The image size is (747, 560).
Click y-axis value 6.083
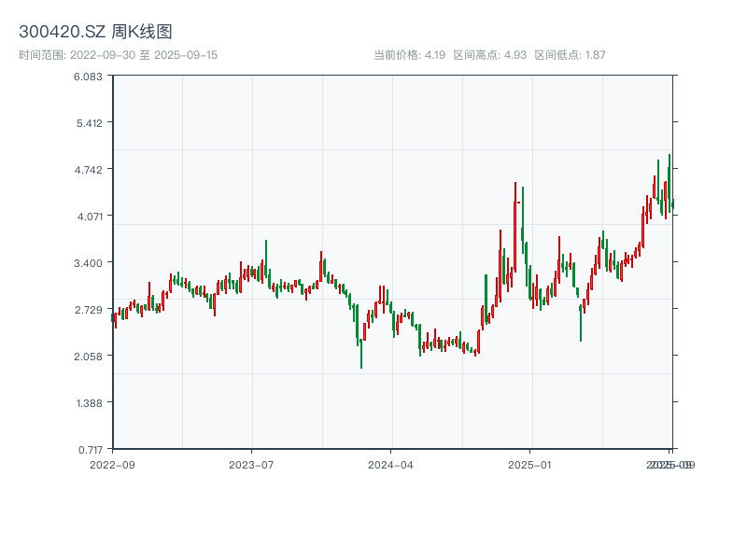(x=88, y=77)
